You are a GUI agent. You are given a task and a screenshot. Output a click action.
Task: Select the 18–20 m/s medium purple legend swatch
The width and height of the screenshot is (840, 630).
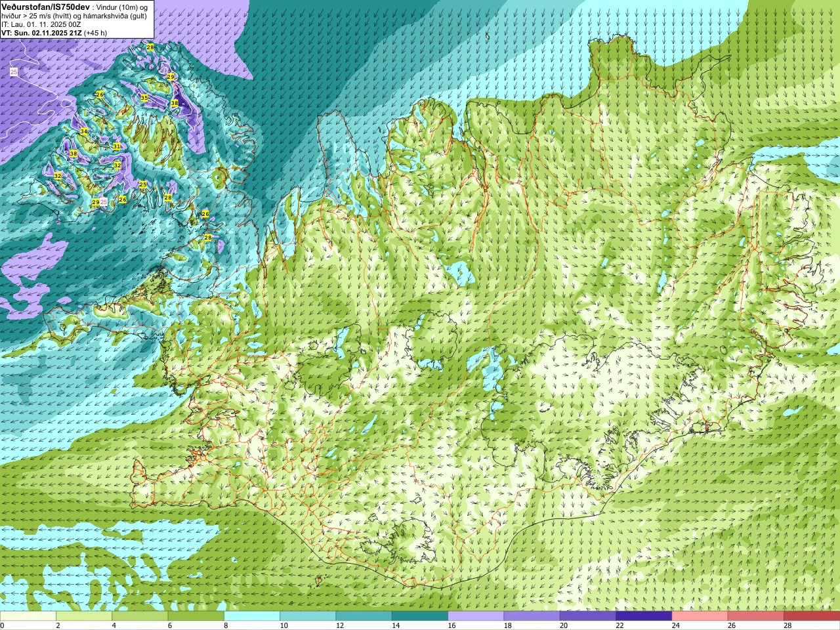532,616
